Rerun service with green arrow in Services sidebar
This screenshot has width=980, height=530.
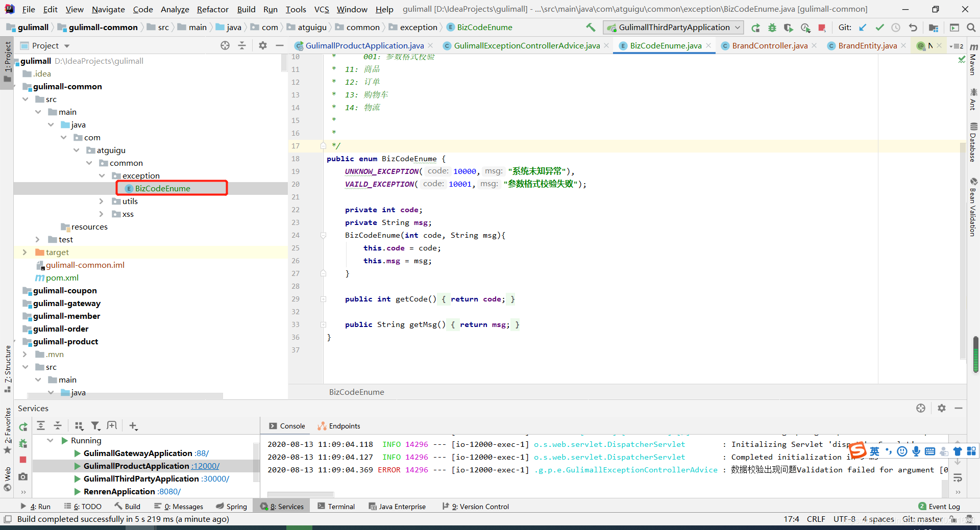pyautogui.click(x=23, y=427)
